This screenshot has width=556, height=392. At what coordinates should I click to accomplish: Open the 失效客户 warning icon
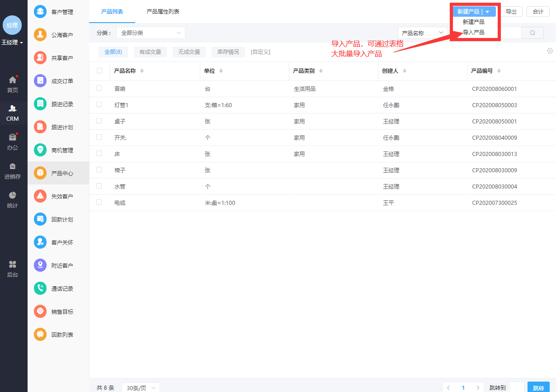point(40,196)
